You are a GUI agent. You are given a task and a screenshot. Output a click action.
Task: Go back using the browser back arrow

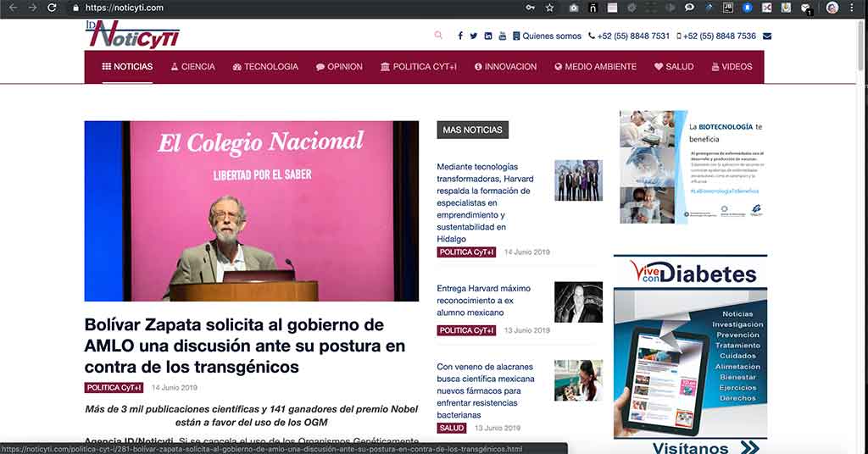point(14,8)
